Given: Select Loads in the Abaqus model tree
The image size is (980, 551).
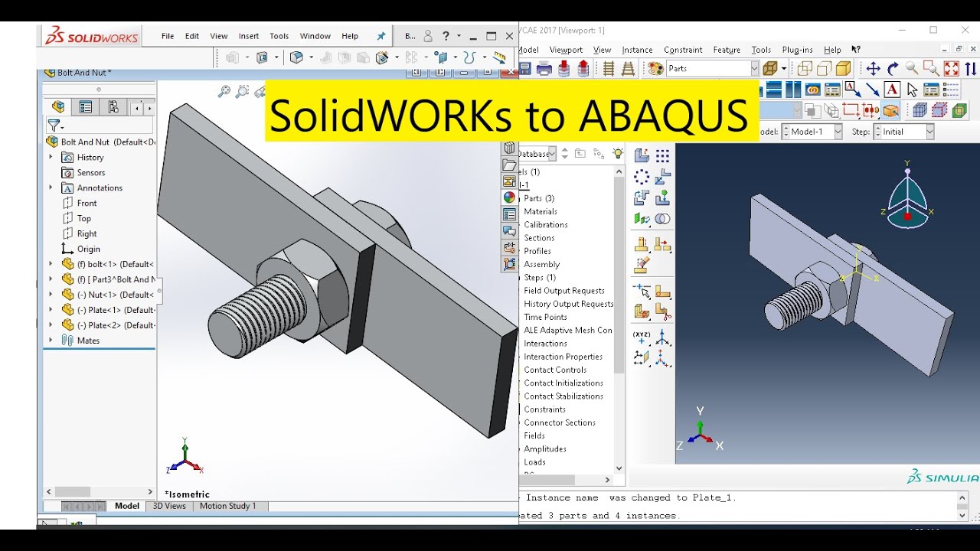Looking at the screenshot, I should coord(534,462).
